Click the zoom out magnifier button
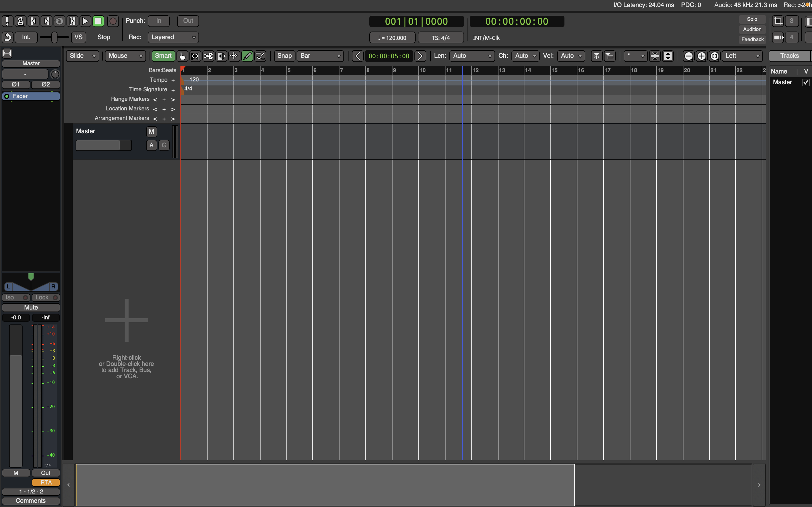 [x=688, y=56]
